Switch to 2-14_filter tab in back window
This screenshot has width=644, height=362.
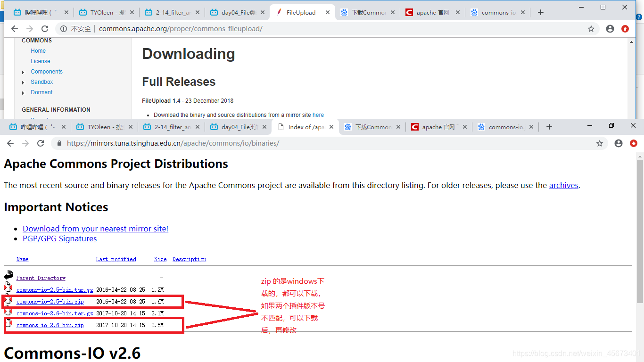click(x=172, y=12)
